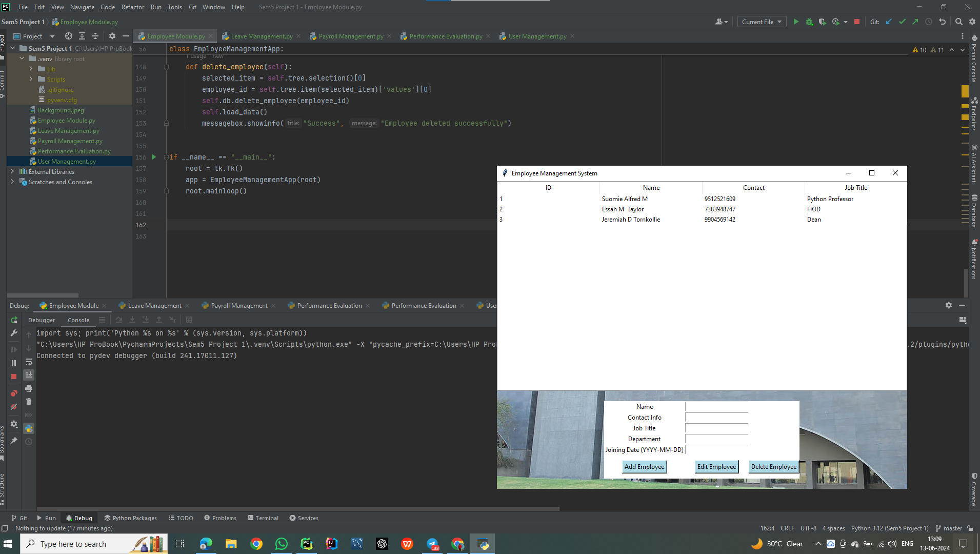
Task: Clear the debug console with the trash icon
Action: (x=29, y=402)
